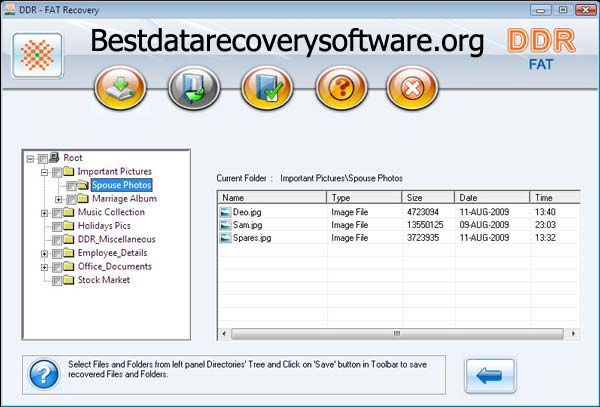Click the orange snowflake logo icon
The width and height of the screenshot is (600, 407).
[37, 55]
